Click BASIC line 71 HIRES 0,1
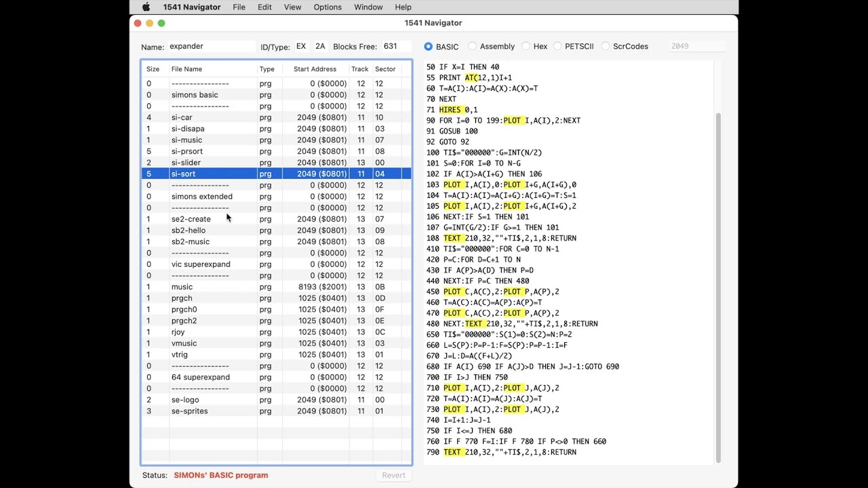868x488 pixels. pos(452,110)
